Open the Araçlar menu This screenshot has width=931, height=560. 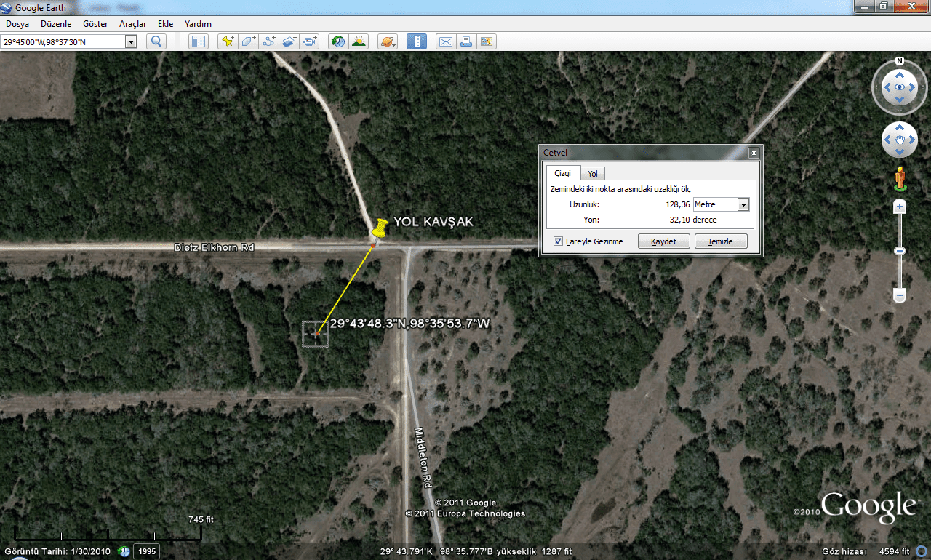click(133, 24)
